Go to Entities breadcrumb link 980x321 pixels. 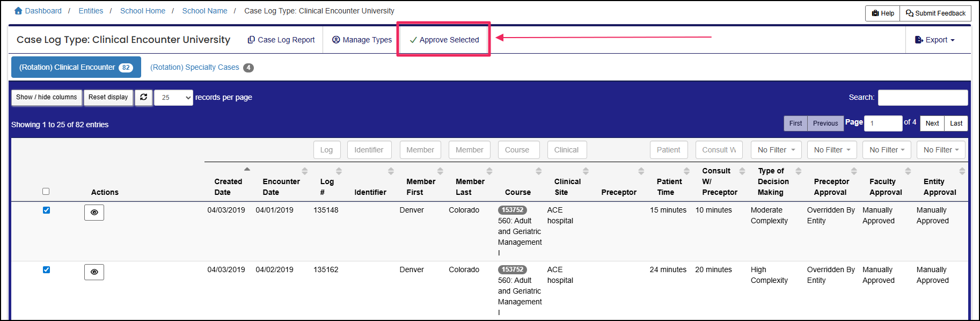point(91,11)
